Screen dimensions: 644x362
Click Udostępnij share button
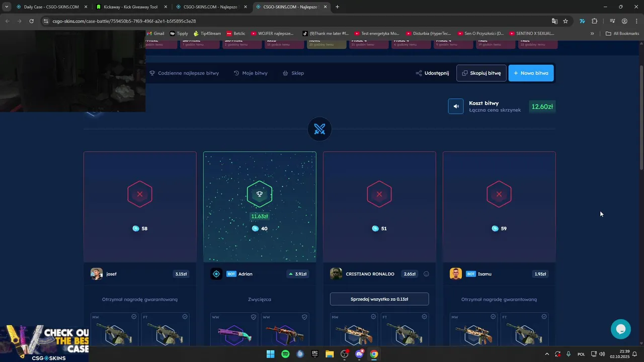pyautogui.click(x=432, y=73)
